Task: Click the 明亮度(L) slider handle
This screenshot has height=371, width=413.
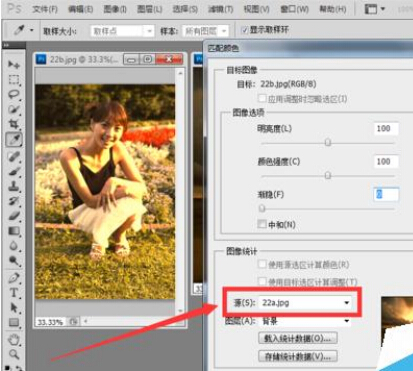Action: pyautogui.click(x=328, y=142)
